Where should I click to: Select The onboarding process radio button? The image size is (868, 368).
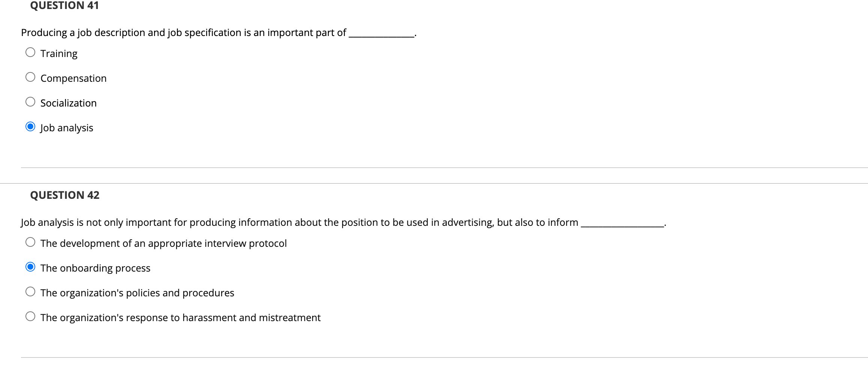[x=30, y=267]
